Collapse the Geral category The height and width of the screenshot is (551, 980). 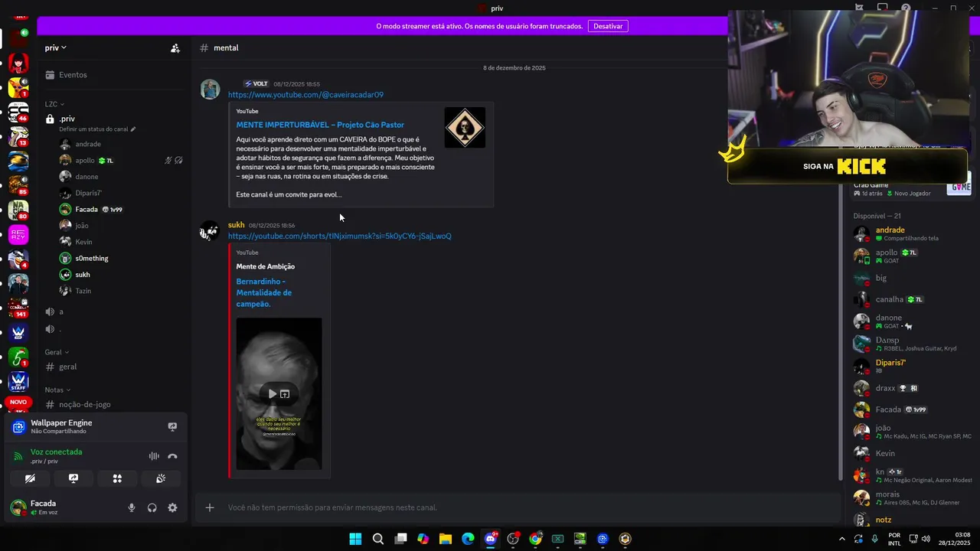click(x=57, y=352)
